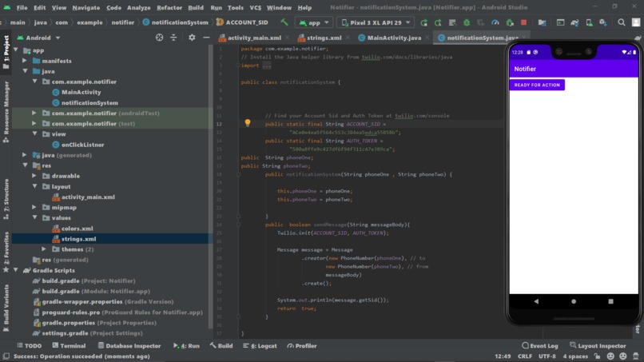Open the Logcat tool window
This screenshot has height=362, width=644.
coord(260,345)
